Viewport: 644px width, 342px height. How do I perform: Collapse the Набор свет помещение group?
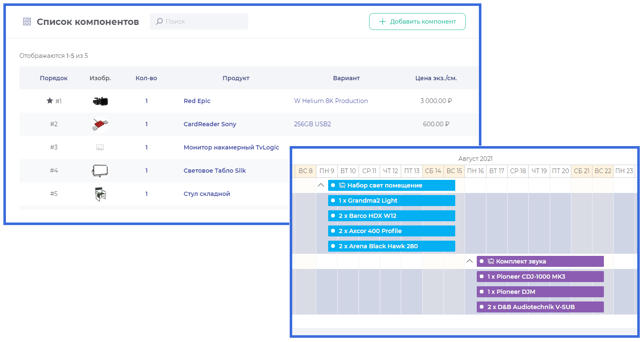[321, 185]
